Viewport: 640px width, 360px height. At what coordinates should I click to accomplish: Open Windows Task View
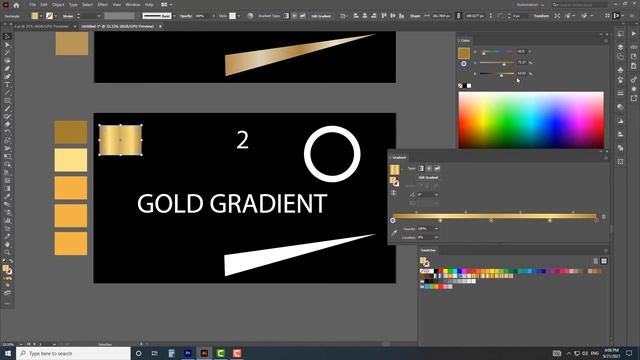(x=155, y=353)
